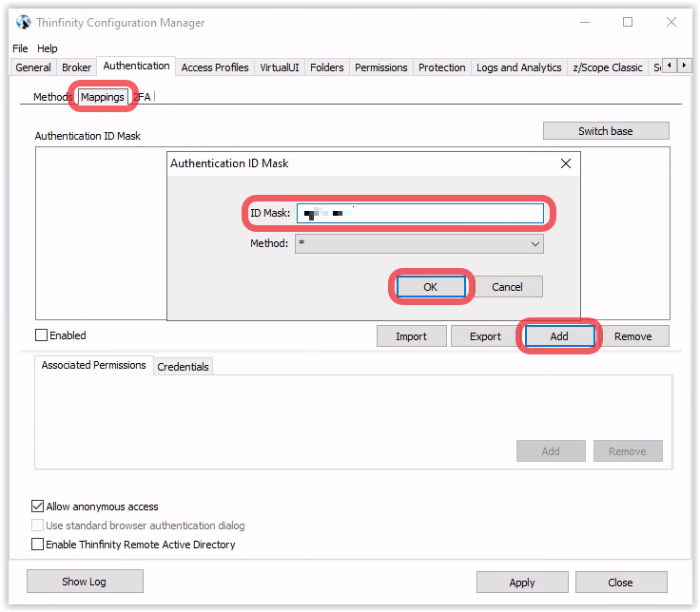Click Add in Associated Permissions panel
The width and height of the screenshot is (700, 612).
(x=551, y=451)
